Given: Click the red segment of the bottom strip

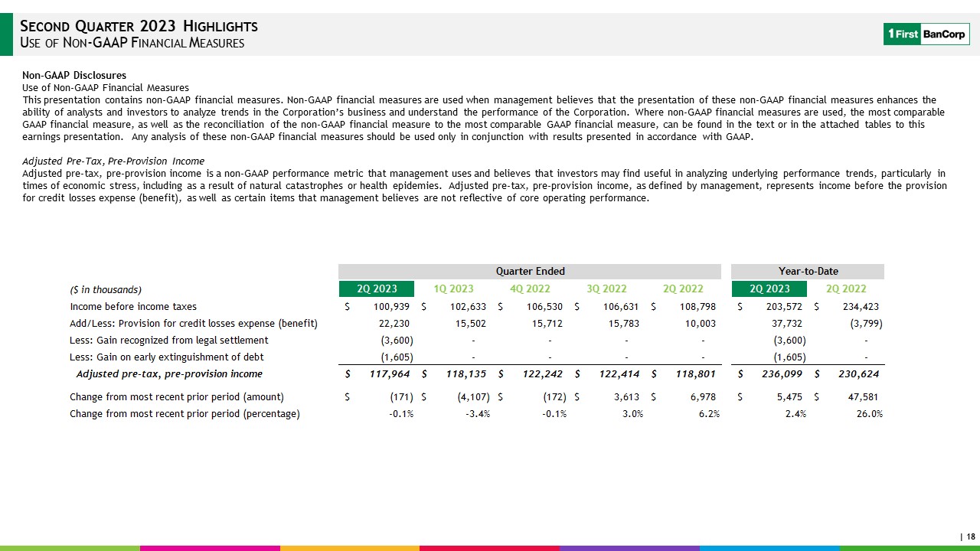Looking at the screenshot, I should [x=489, y=548].
